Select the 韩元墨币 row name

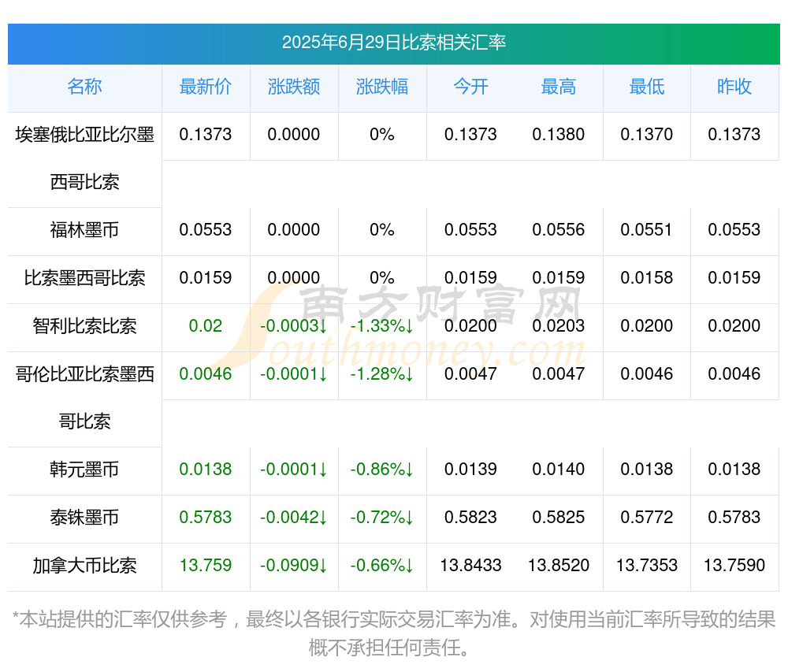pyautogui.click(x=84, y=470)
